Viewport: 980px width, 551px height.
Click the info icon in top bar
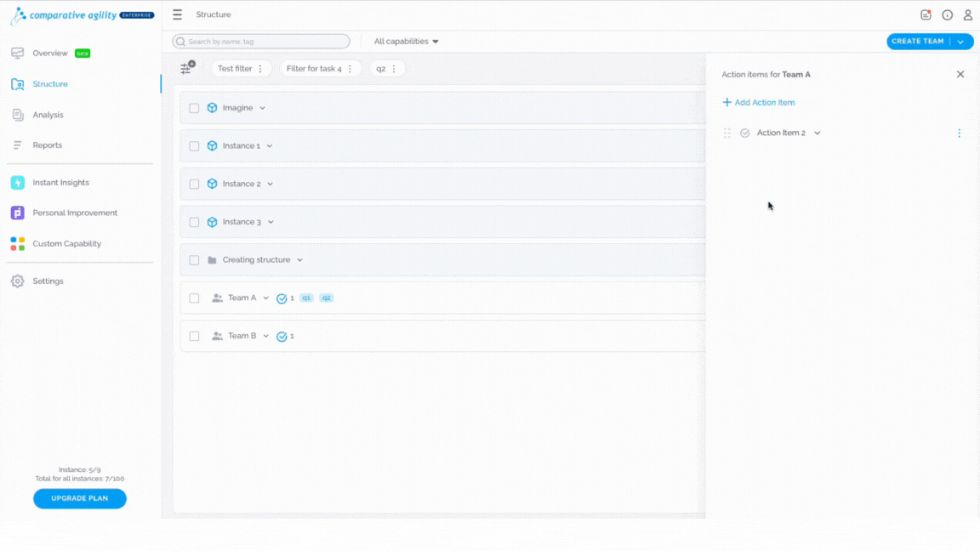coord(948,15)
